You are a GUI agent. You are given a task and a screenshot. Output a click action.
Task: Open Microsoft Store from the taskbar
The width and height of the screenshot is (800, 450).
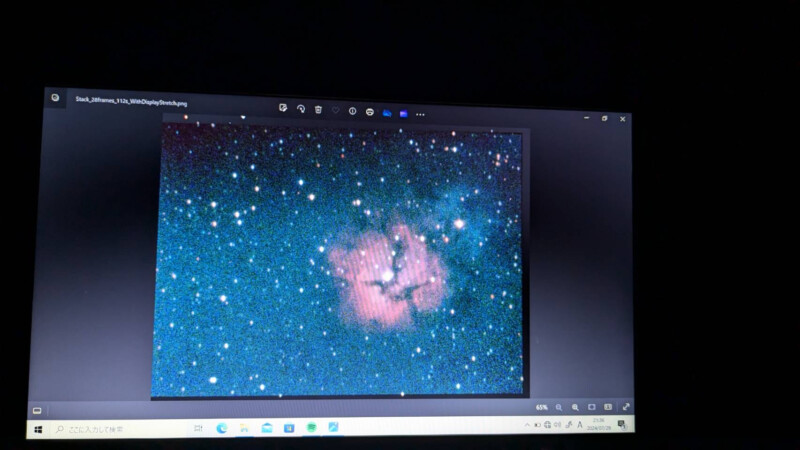(x=289, y=428)
